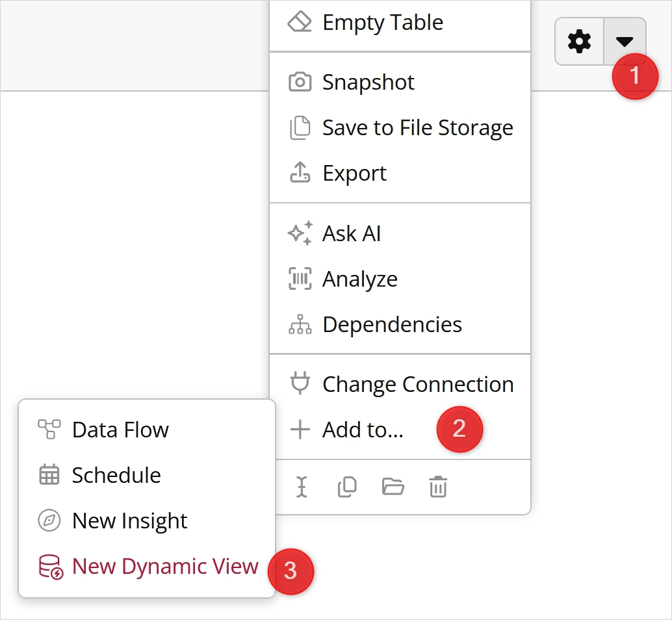Select the Analyze menu entry
The image size is (672, 620).
400,279
